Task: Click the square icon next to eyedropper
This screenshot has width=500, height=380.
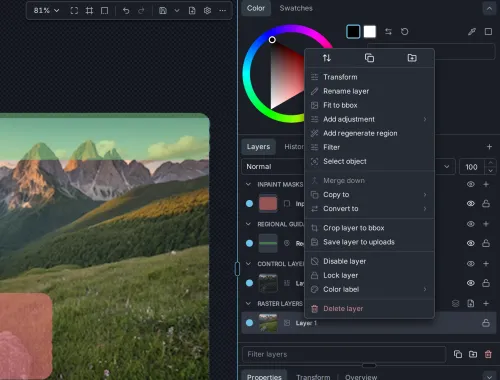Action: tap(488, 32)
